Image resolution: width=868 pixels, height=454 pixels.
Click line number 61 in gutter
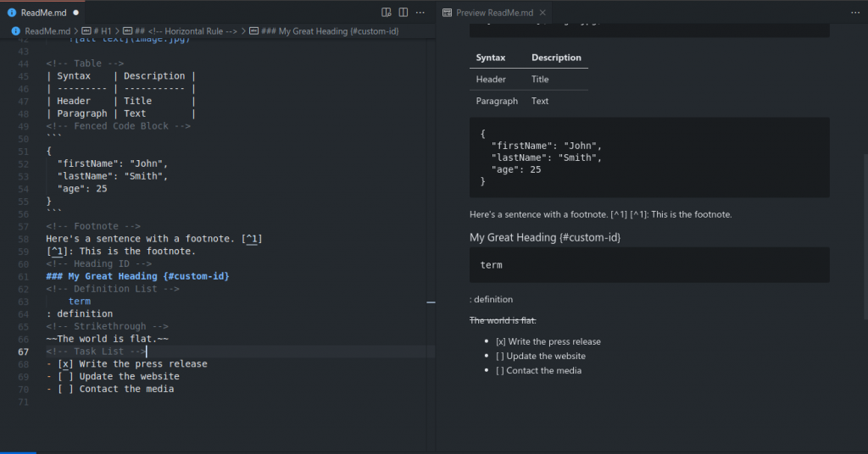point(23,276)
